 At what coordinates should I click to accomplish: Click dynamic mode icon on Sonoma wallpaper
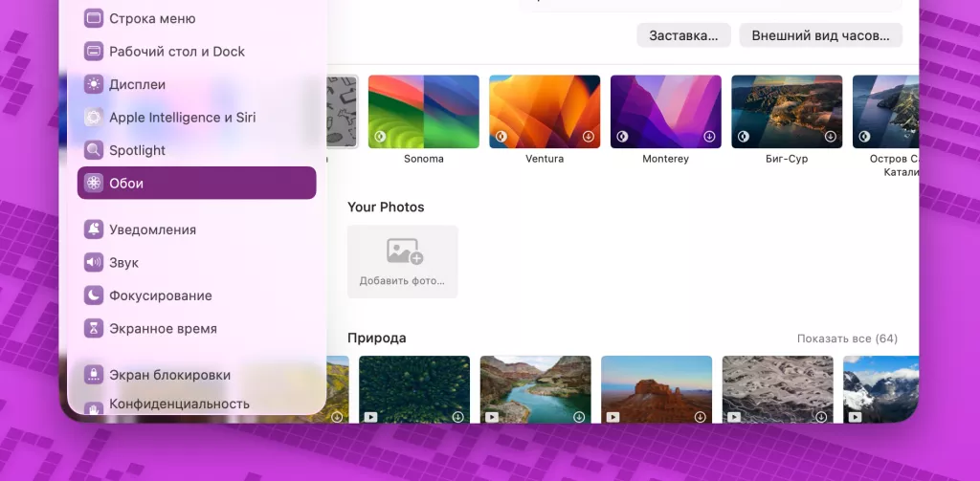pyautogui.click(x=380, y=136)
